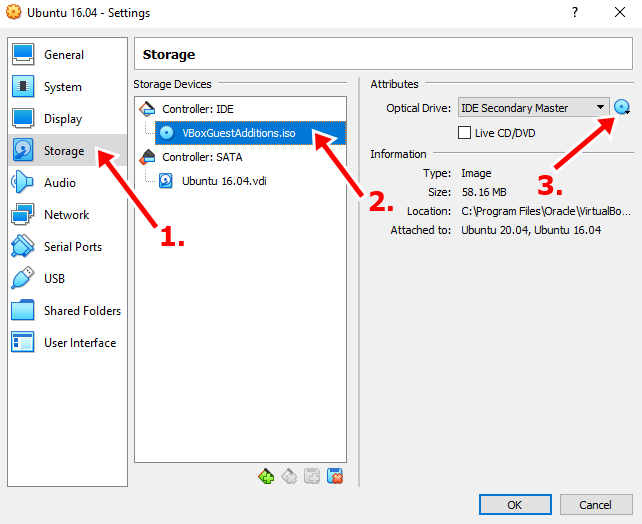Click the hard disk icon for Ubuntu 16.04.vdi

[167, 181]
